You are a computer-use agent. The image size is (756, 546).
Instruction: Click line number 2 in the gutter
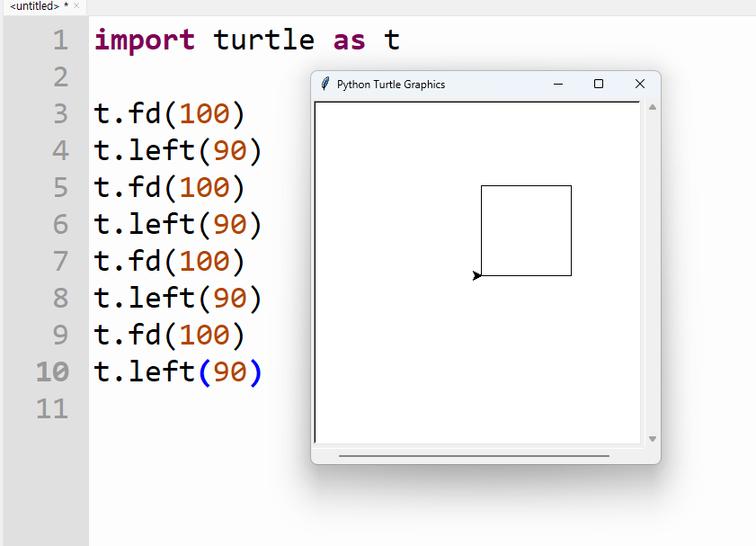point(60,77)
